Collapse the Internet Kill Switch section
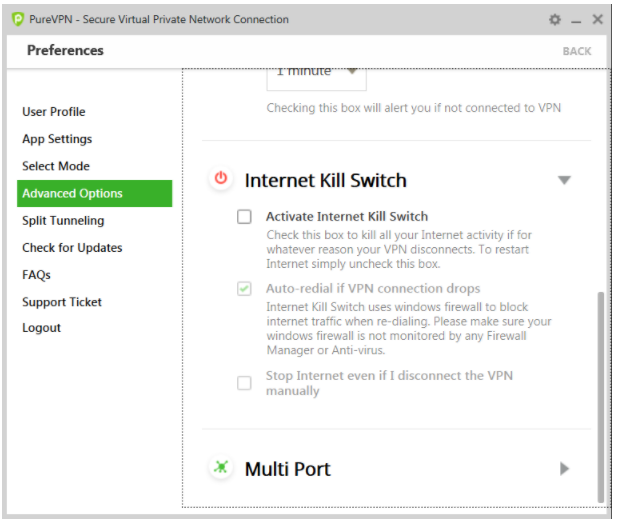The height and width of the screenshot is (523, 618). 564,180
